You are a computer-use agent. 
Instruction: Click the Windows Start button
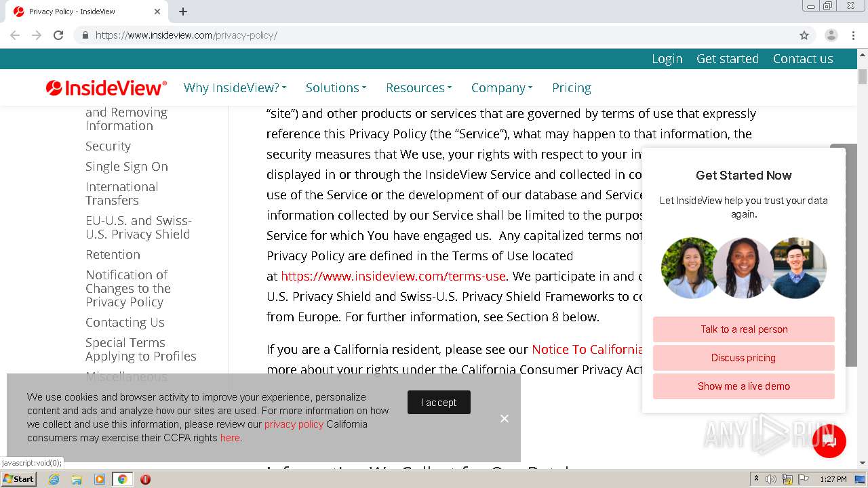(19, 479)
